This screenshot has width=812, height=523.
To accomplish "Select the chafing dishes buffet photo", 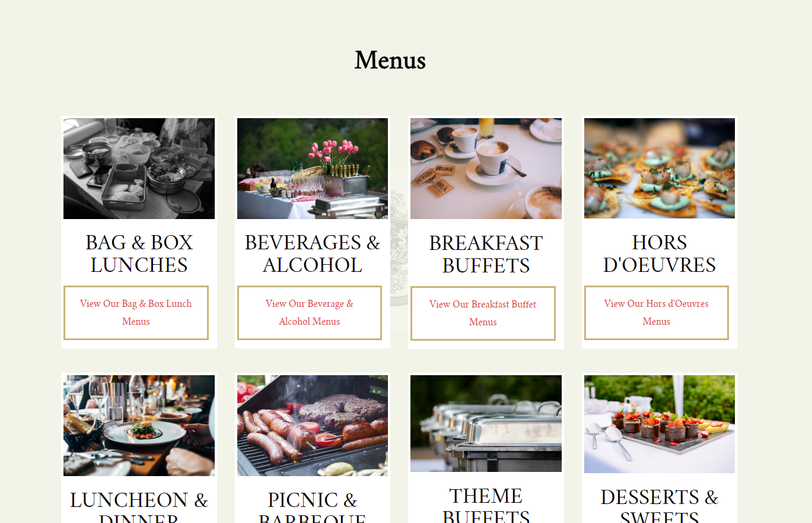I will (x=486, y=423).
